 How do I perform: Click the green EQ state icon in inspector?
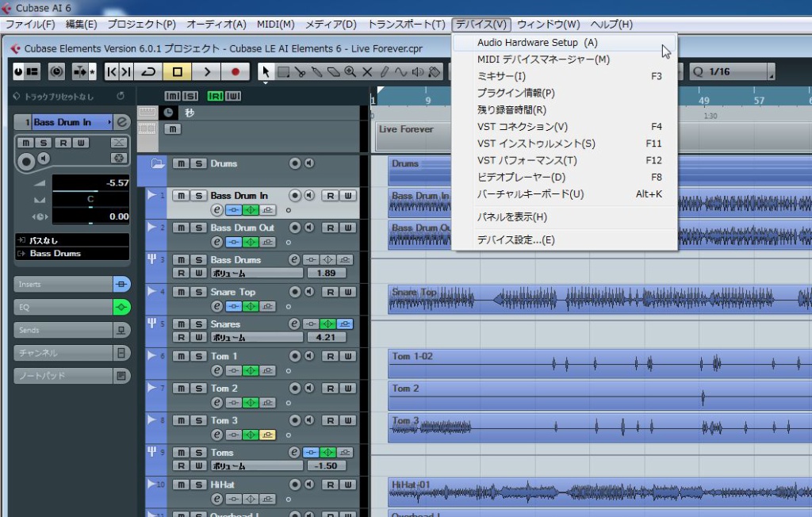(121, 307)
